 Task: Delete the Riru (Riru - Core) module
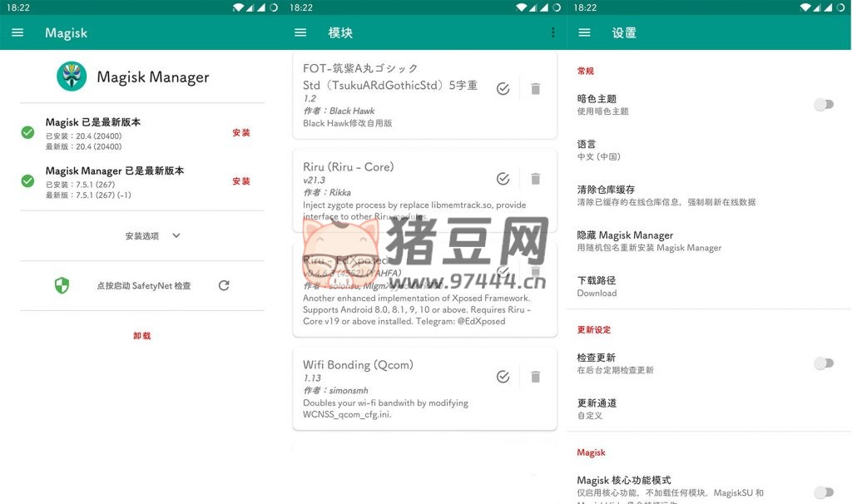coord(536,179)
